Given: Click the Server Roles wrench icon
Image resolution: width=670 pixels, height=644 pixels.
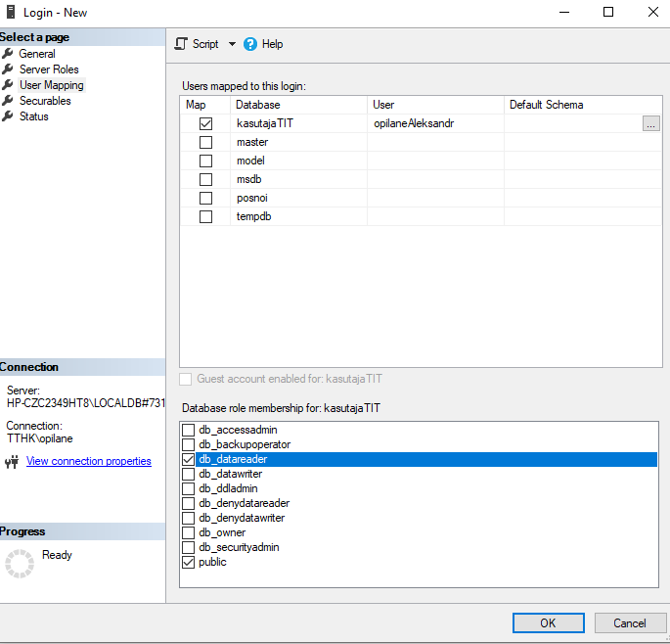Looking at the screenshot, I should [8, 69].
